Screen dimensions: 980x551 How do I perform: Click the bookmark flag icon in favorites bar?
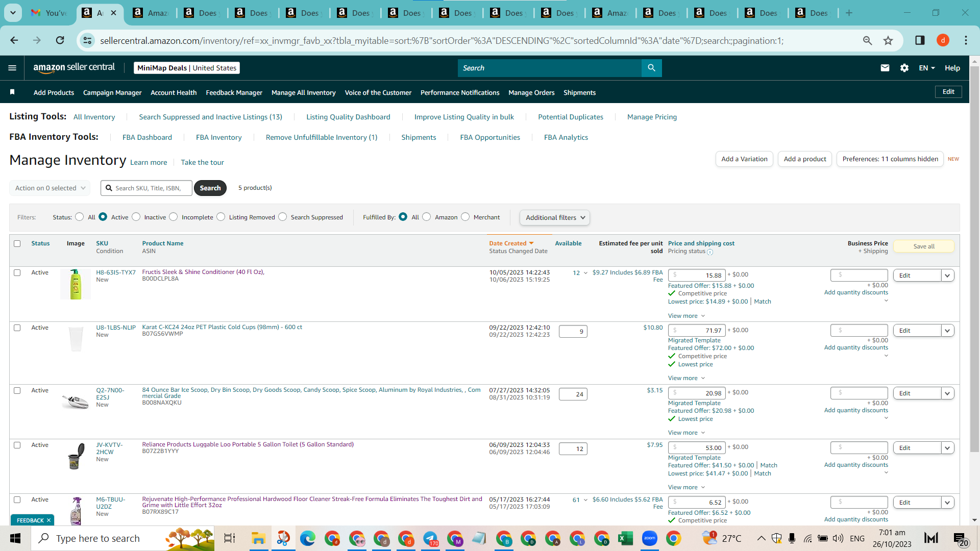(x=12, y=92)
